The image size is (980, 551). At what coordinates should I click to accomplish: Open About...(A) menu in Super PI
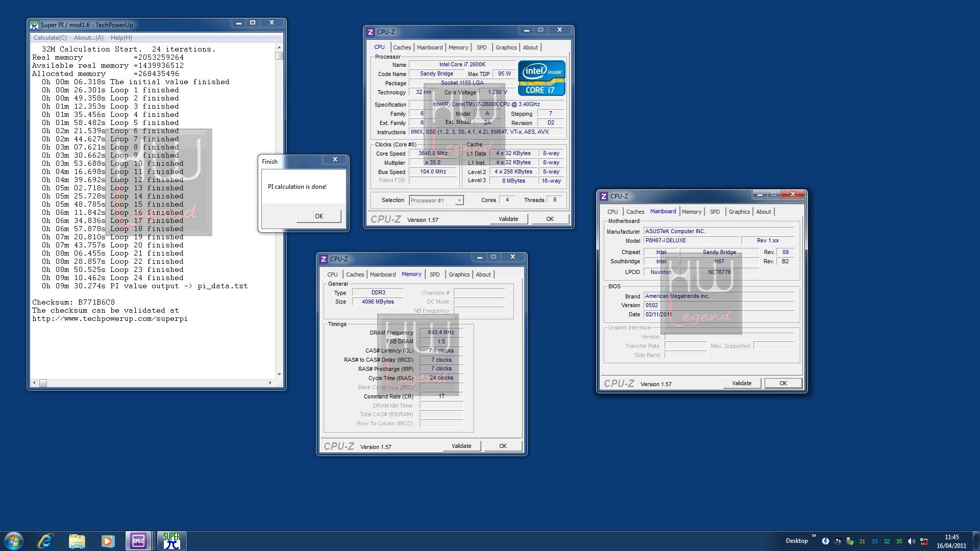[x=89, y=38]
